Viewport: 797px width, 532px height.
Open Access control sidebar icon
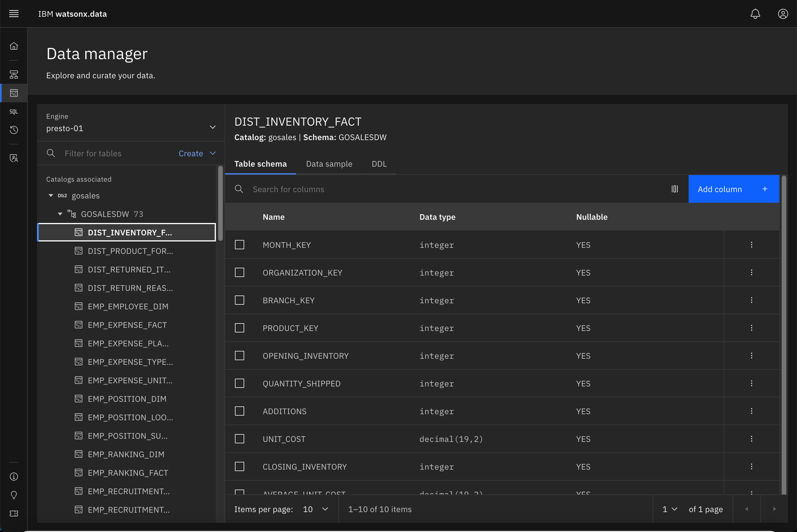point(14,158)
